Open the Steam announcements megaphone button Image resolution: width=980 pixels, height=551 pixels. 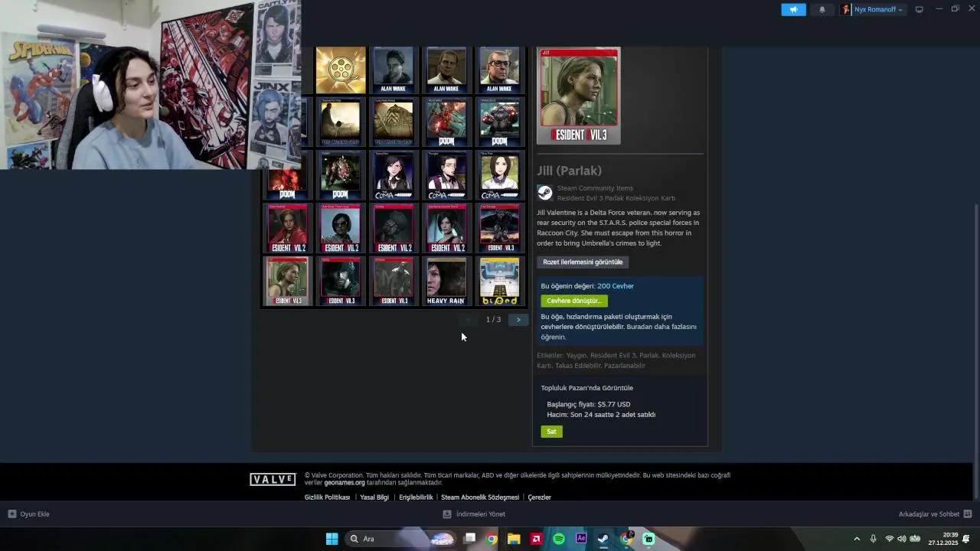click(793, 9)
